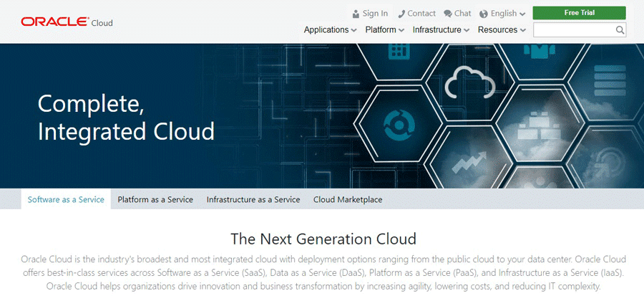Switch to Platform as a Service tab
Image resolution: width=644 pixels, height=296 pixels.
[155, 199]
